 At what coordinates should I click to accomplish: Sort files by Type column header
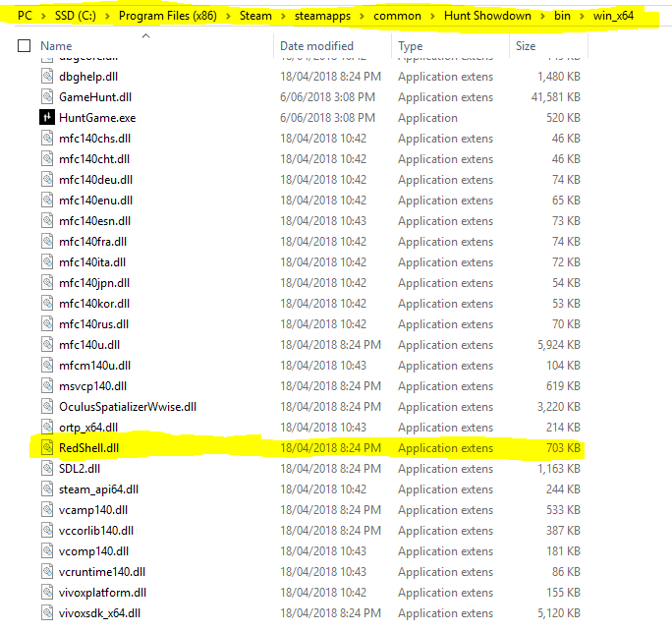410,46
